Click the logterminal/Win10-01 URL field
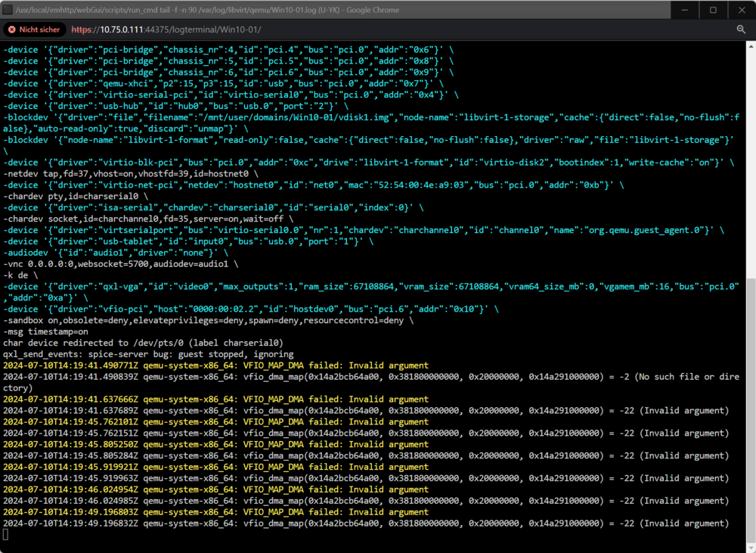 tap(166, 30)
